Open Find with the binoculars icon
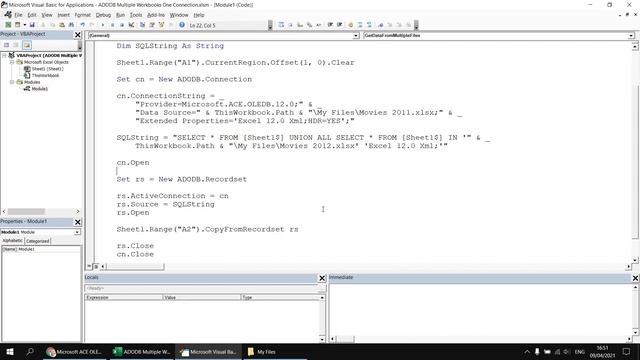640x360 pixels. (x=71, y=25)
